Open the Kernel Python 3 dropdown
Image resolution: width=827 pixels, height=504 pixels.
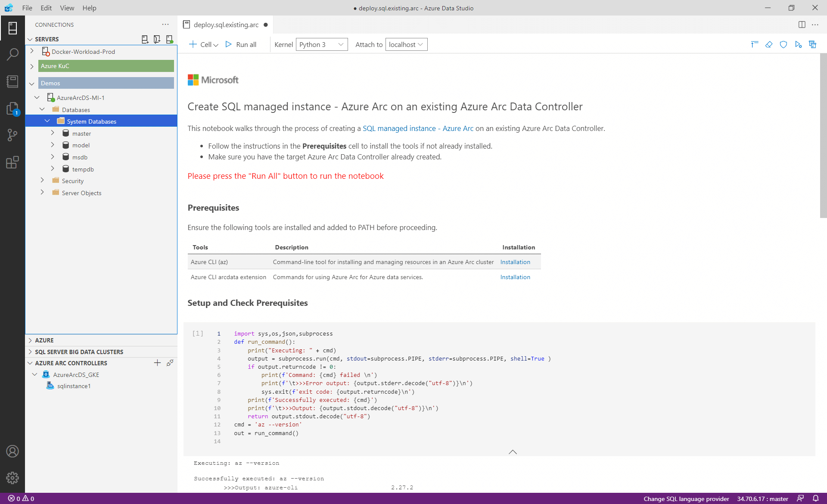322,44
